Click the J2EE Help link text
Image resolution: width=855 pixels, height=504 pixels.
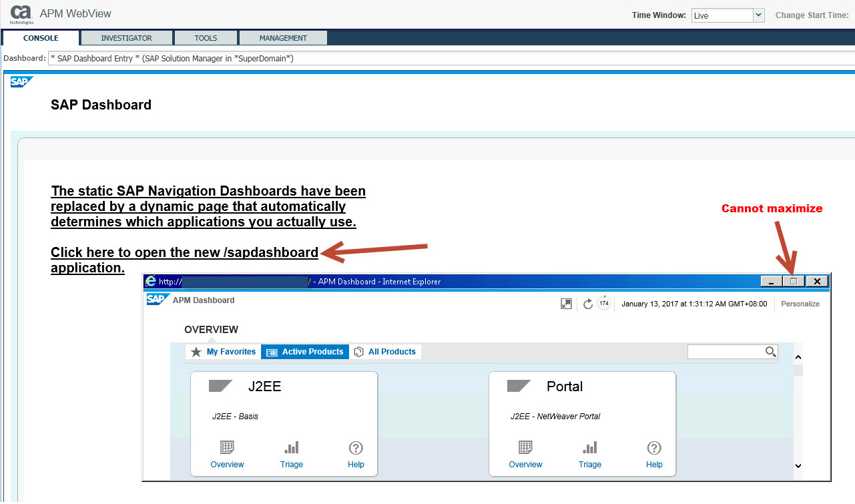tap(356, 465)
